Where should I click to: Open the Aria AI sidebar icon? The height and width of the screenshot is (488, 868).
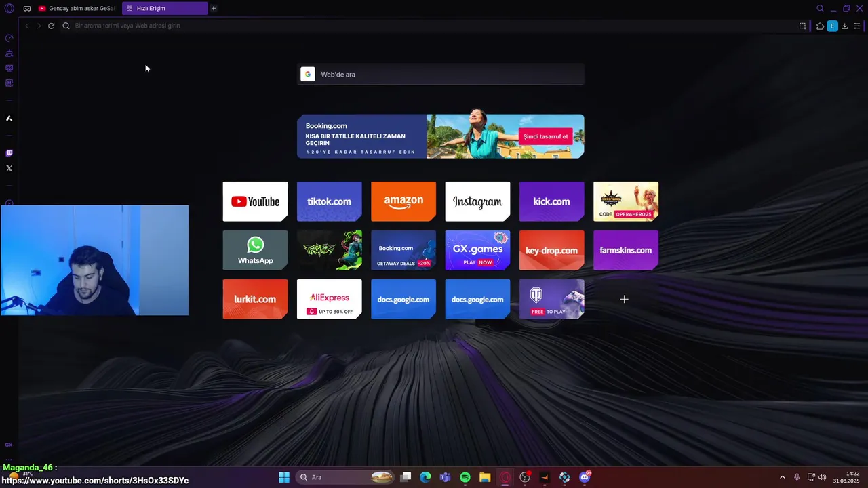[x=9, y=119]
